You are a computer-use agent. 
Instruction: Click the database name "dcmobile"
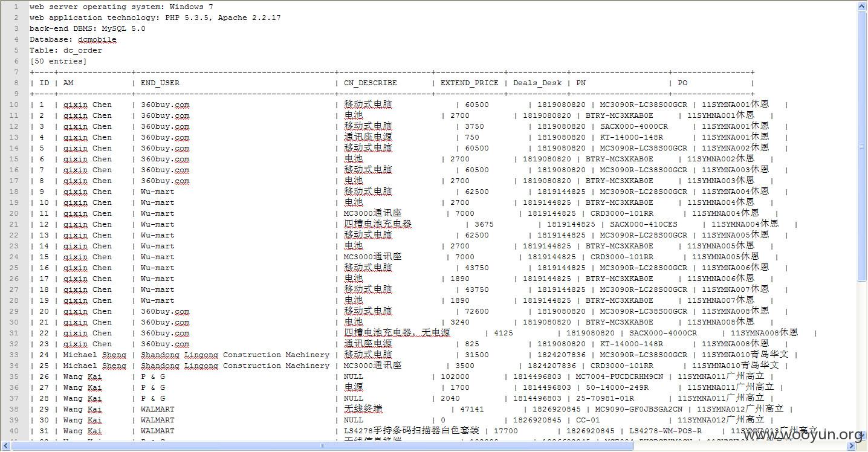97,40
